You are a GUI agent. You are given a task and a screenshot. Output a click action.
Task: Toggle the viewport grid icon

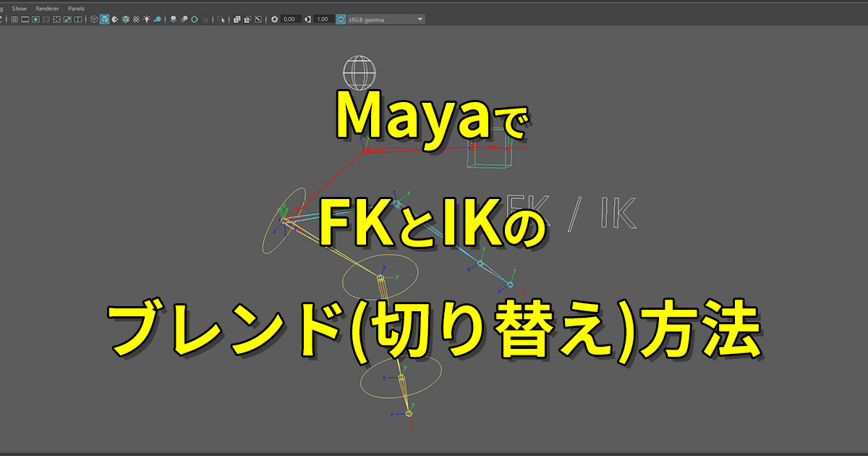click(14, 19)
